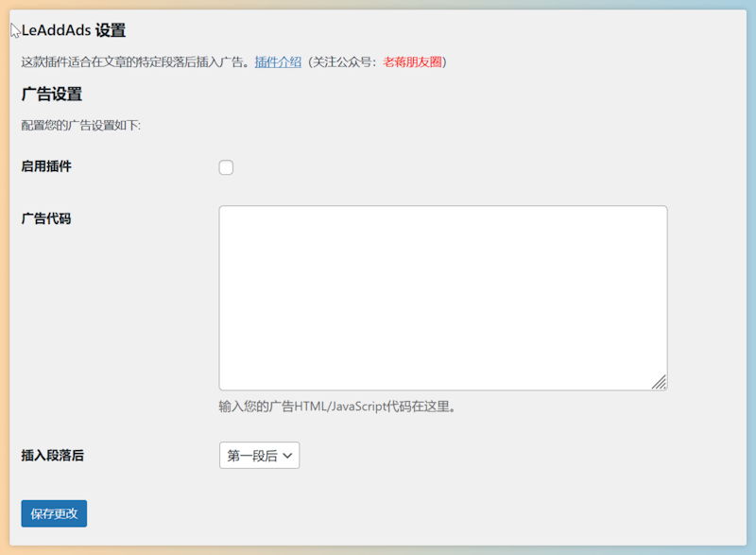The height and width of the screenshot is (555, 756).
Task: Click the empty gray area right of 保存更改
Action: 378,513
